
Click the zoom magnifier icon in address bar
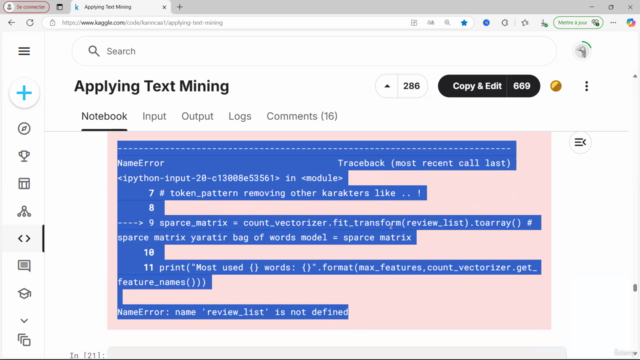[x=447, y=23]
